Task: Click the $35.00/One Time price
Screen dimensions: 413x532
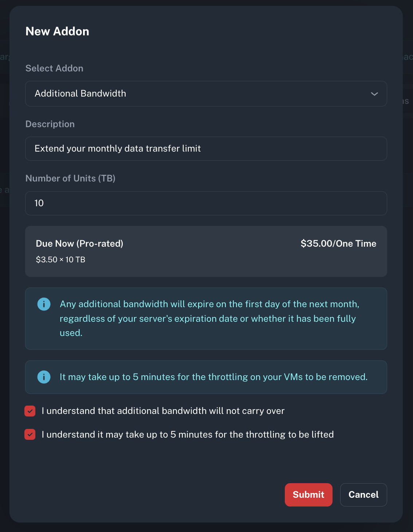Action: click(x=338, y=243)
